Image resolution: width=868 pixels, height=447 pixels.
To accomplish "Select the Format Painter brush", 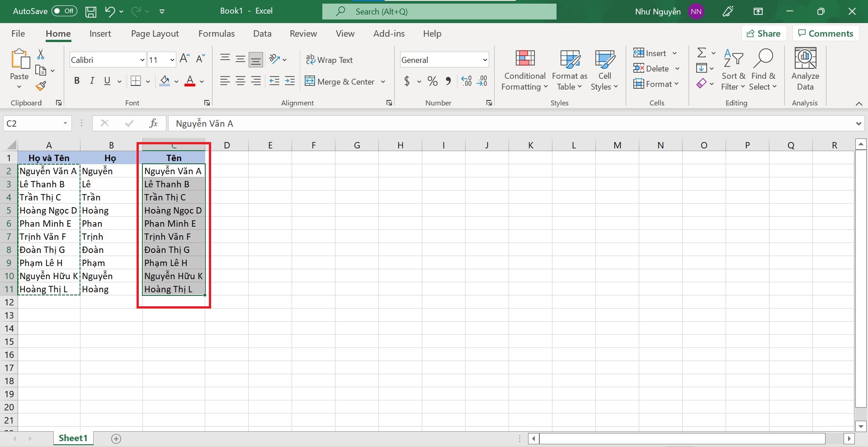I will (x=41, y=86).
